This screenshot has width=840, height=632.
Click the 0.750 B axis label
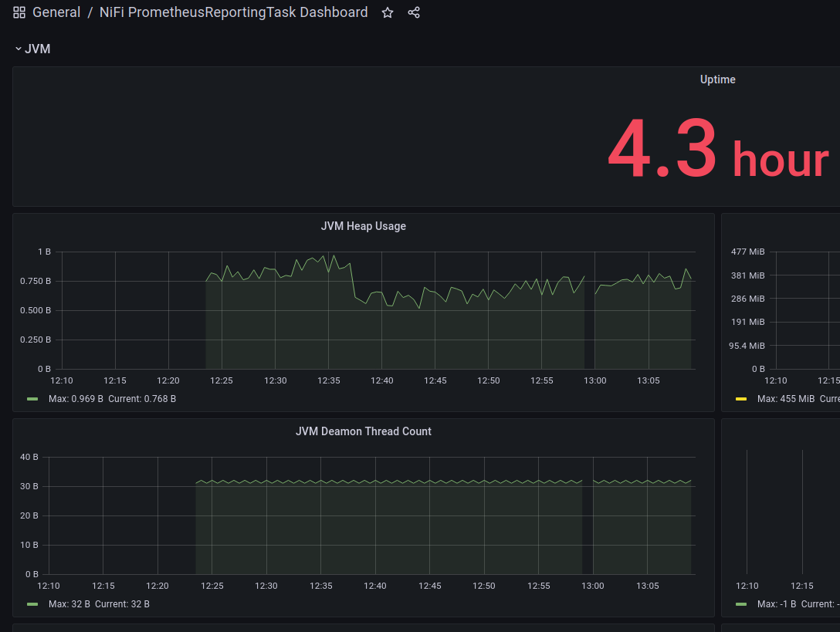[x=36, y=281]
